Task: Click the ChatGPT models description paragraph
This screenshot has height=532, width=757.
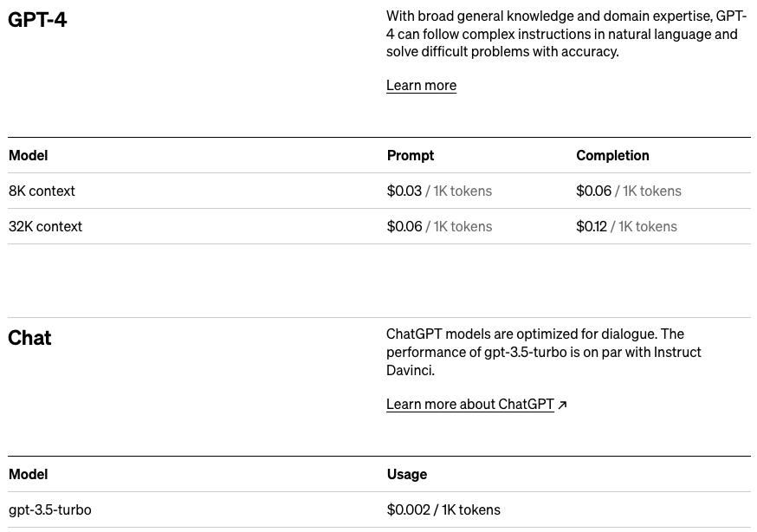Action: pos(544,352)
